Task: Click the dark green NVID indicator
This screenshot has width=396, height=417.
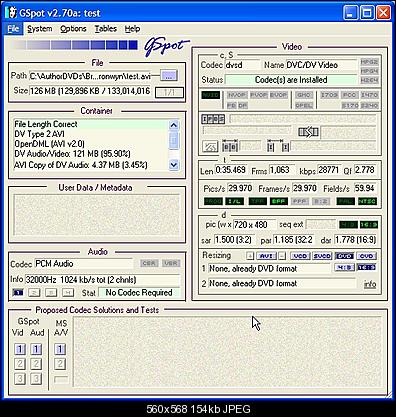Action: point(211,95)
